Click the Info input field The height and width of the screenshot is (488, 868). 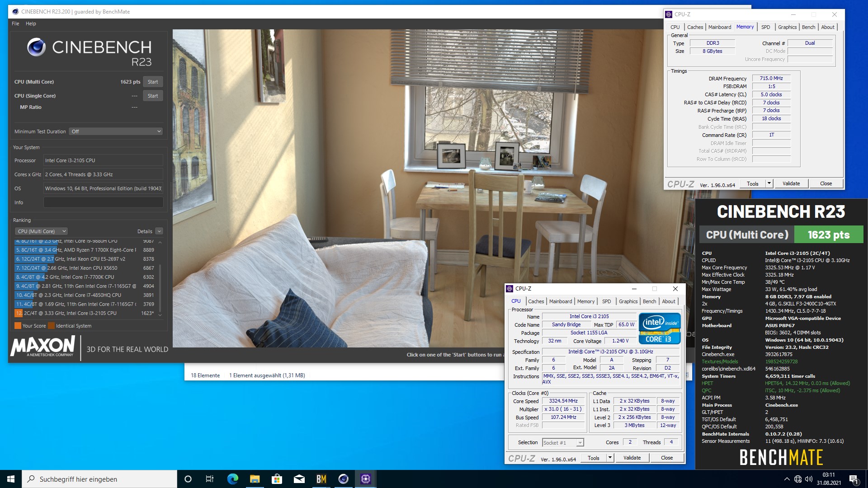pos(103,202)
